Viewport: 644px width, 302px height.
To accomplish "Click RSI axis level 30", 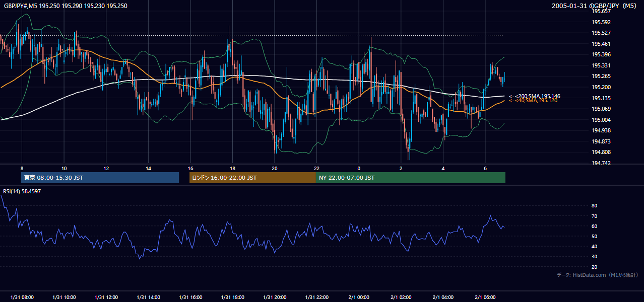I will [x=594, y=257].
